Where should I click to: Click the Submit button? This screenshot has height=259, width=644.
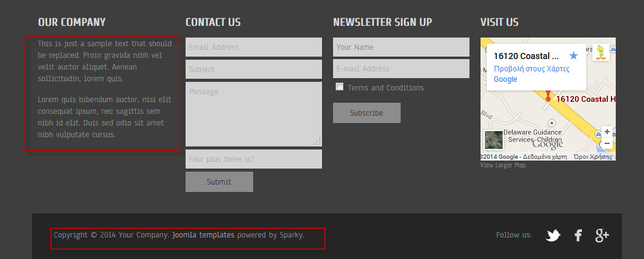click(219, 181)
